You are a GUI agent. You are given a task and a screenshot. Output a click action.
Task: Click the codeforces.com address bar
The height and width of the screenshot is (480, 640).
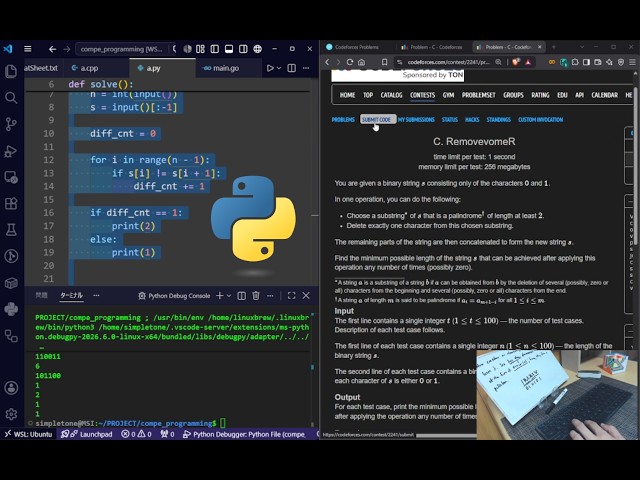pyautogui.click(x=448, y=62)
